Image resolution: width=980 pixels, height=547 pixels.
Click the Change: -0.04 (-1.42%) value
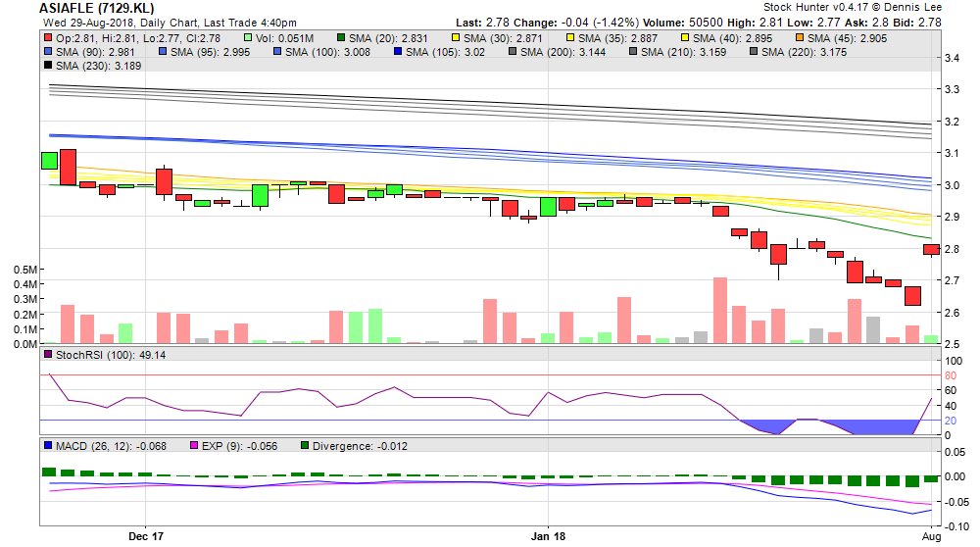coord(575,23)
